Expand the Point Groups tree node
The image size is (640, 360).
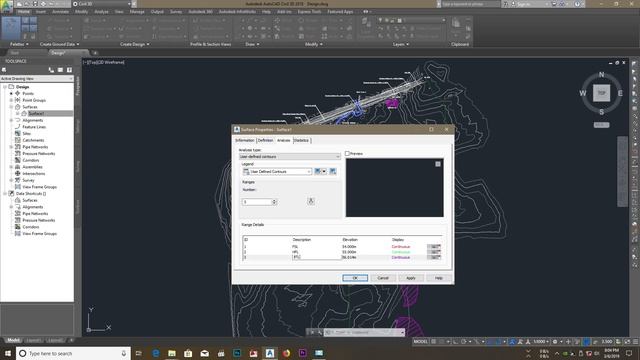point(11,100)
